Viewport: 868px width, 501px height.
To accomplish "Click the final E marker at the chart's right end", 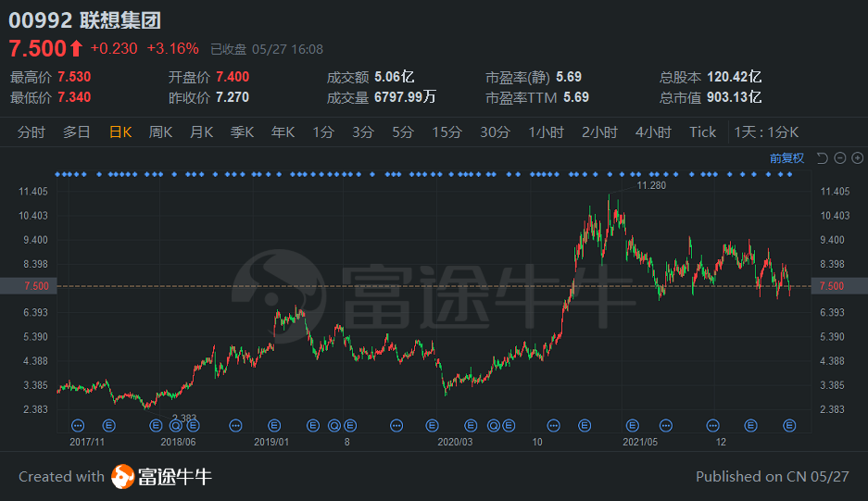I will pyautogui.click(x=789, y=426).
